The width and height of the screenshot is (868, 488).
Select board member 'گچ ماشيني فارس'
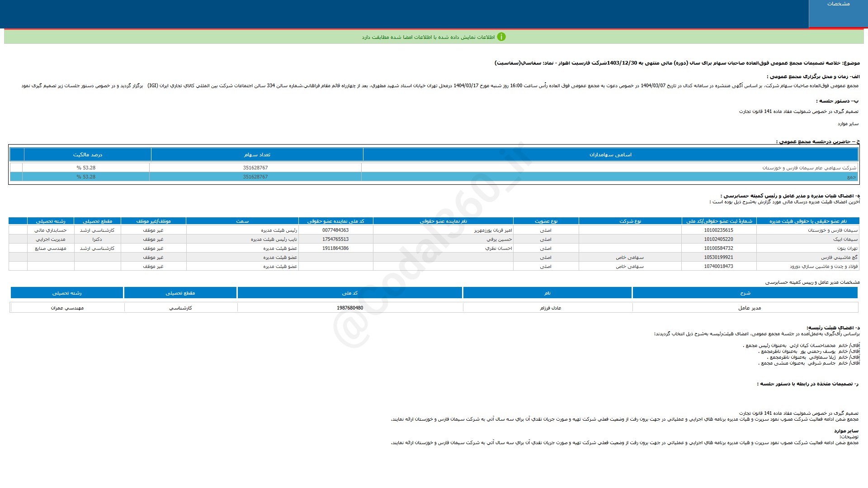tap(839, 257)
